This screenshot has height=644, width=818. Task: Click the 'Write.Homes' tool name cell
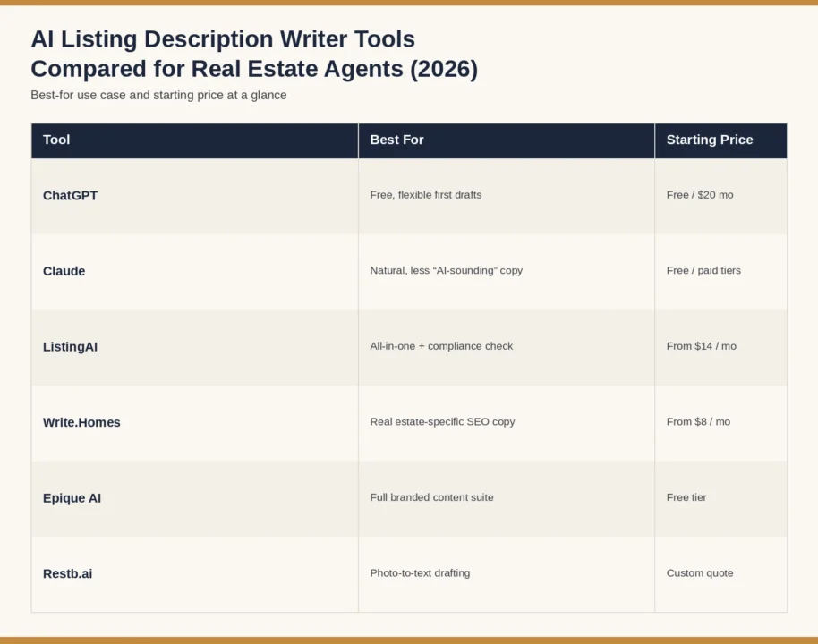(194, 423)
